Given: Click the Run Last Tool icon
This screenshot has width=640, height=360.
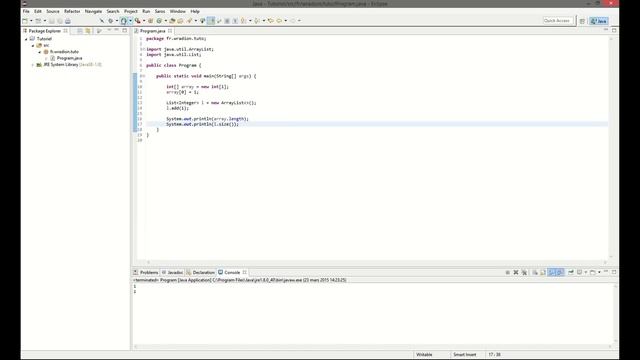Looking at the screenshot, I should (138, 21).
